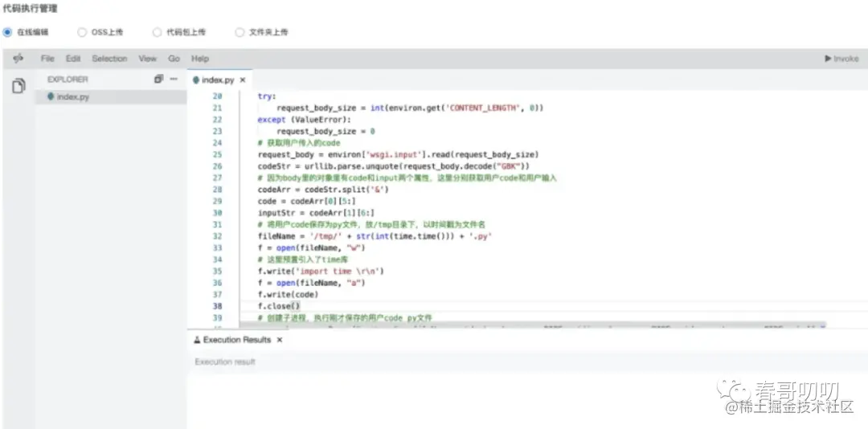Click the Python file icon beside index.py in Explorer
This screenshot has width=868, height=429.
[x=51, y=97]
